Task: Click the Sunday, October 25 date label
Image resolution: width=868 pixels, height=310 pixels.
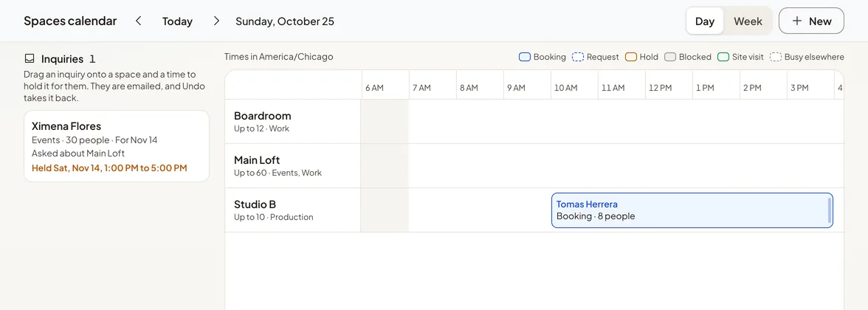Action: coord(285,21)
